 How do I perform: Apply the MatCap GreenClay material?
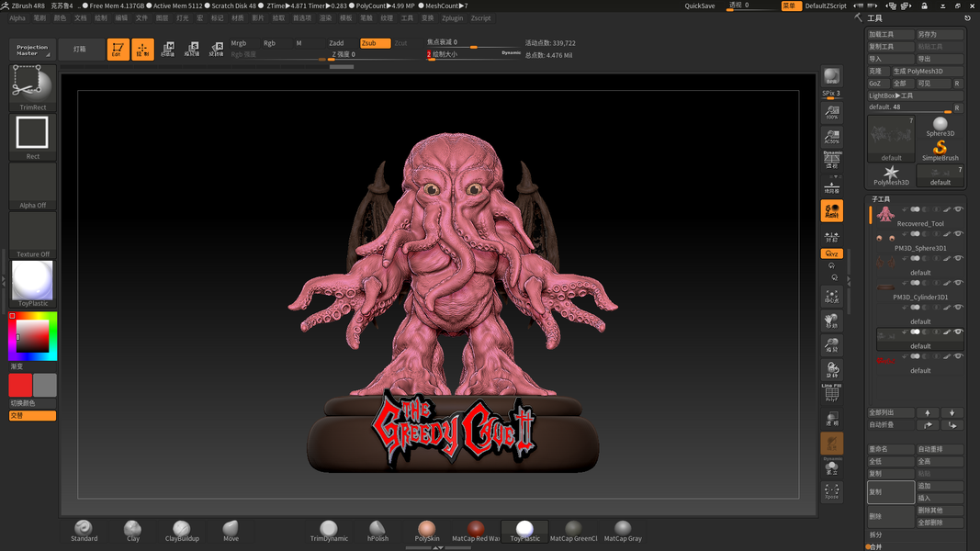click(x=574, y=531)
